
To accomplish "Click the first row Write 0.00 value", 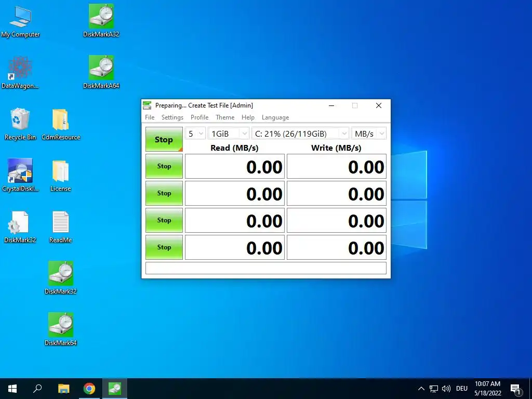I will (x=337, y=166).
